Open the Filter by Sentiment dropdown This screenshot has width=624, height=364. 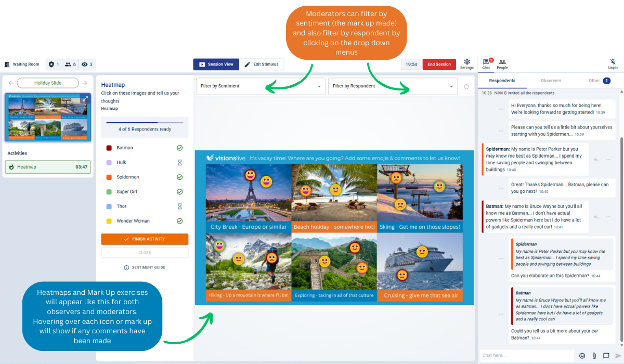click(x=261, y=86)
